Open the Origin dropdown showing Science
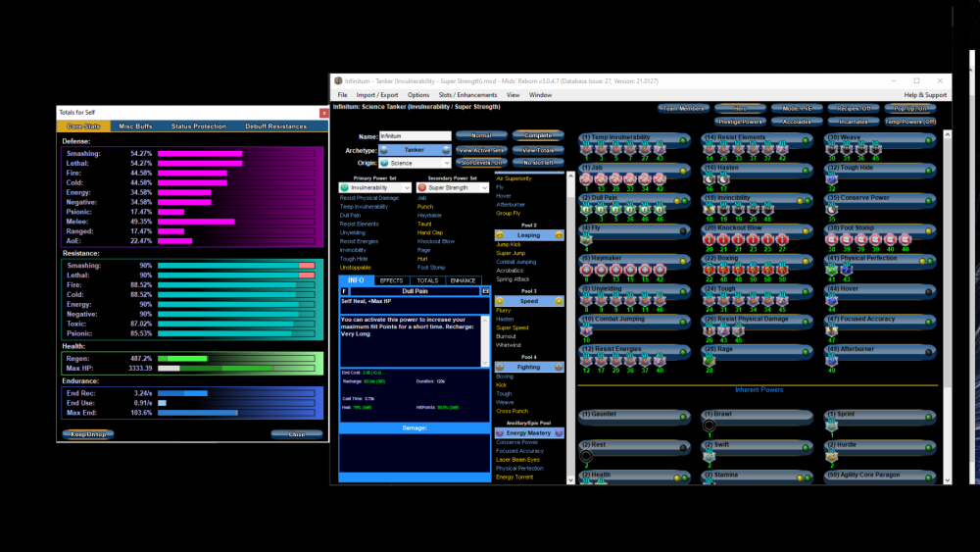This screenshot has width=980, height=552. coord(415,163)
